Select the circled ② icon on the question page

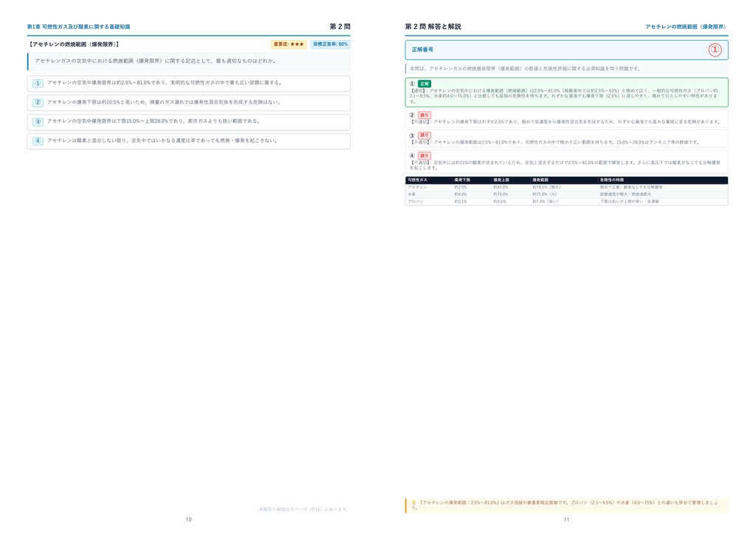[38, 103]
